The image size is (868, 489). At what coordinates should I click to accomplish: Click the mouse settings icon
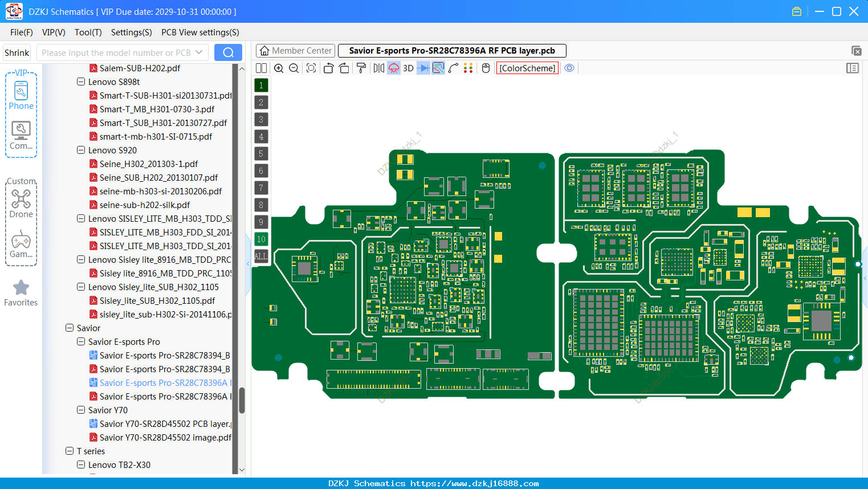pos(486,68)
